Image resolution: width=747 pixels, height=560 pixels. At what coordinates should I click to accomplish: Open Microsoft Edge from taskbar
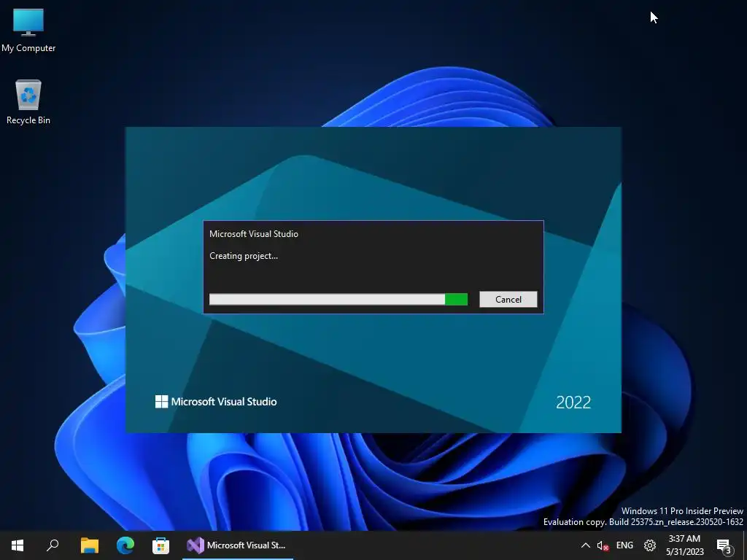(x=125, y=545)
